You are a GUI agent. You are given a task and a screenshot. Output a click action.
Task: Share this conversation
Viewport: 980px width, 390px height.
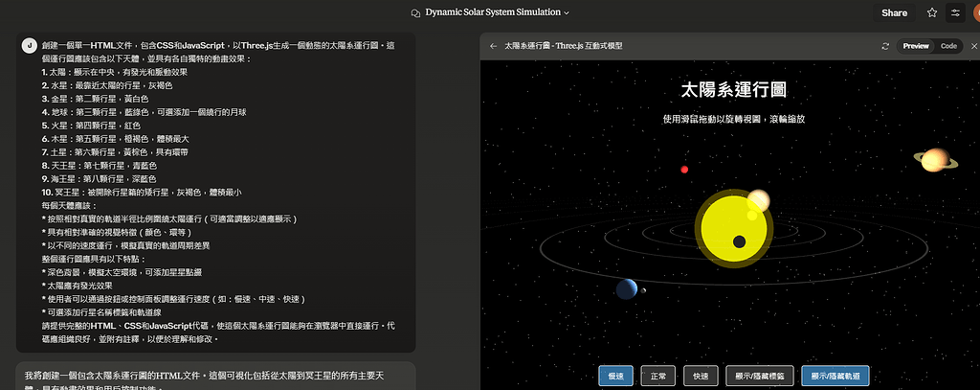pyautogui.click(x=895, y=12)
